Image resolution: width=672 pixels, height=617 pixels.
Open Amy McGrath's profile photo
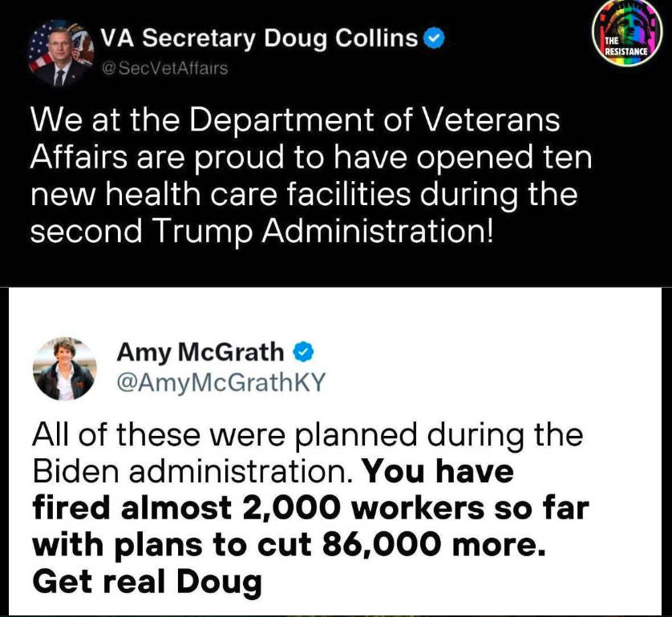click(x=65, y=369)
